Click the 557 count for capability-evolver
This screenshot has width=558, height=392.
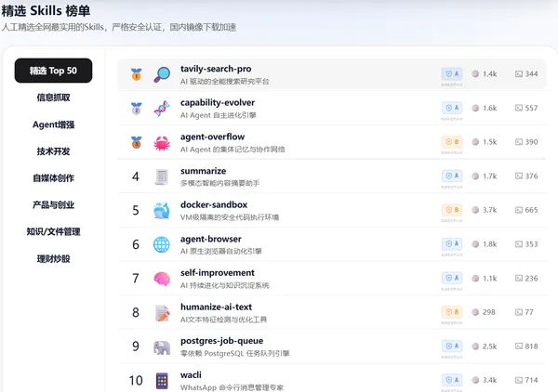[x=531, y=108]
